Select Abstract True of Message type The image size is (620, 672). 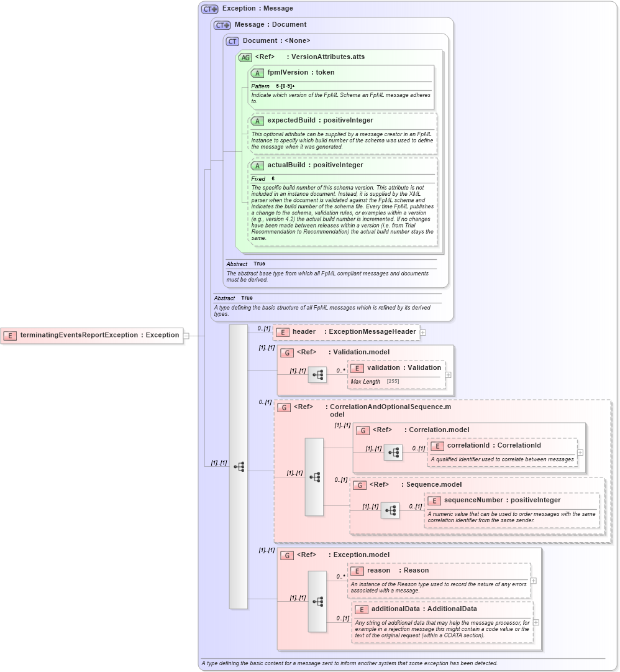coord(234,298)
